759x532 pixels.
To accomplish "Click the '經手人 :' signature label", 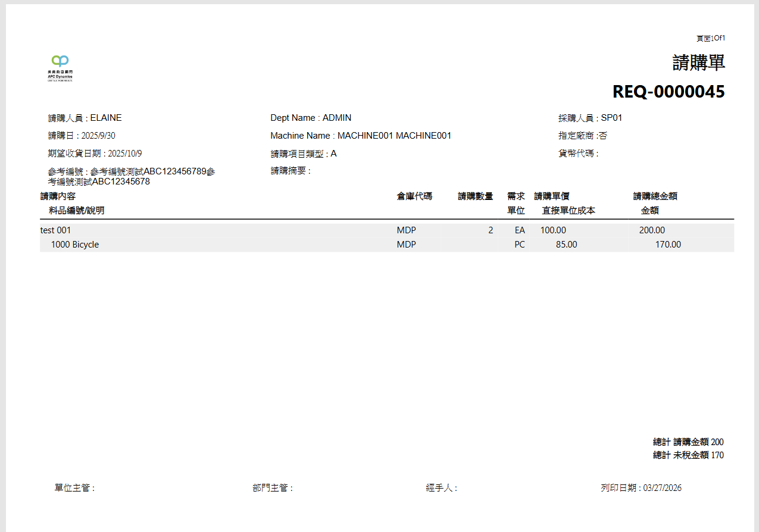I will tap(442, 488).
